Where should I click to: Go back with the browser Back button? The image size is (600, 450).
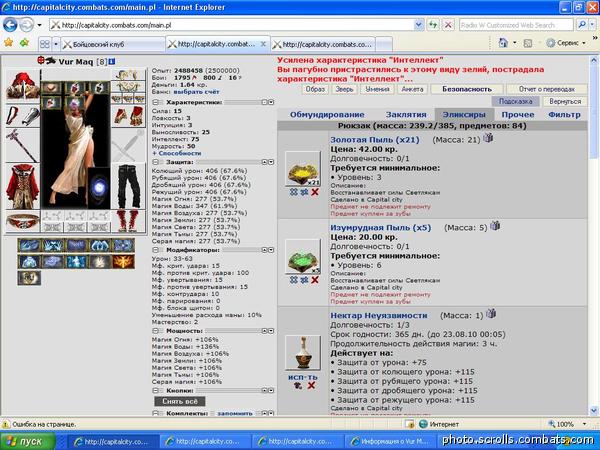click(10, 25)
